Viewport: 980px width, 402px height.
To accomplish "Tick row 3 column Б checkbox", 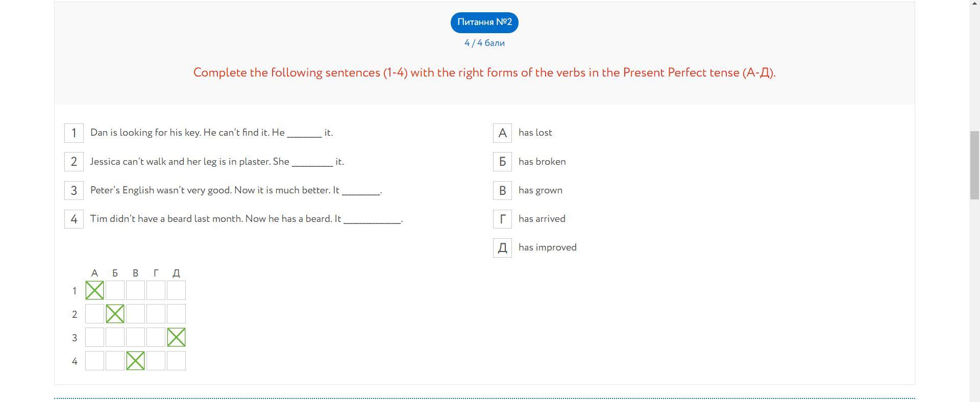I will point(115,338).
